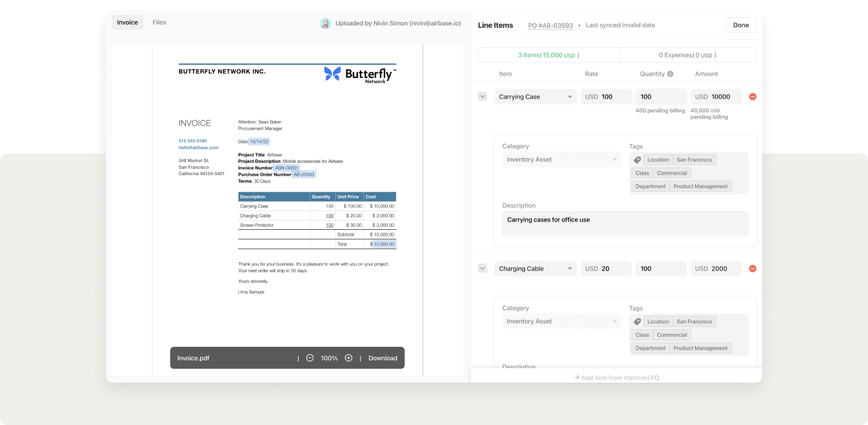Select the 3 Items (15,000 USD) tab
This screenshot has height=425, width=868.
(549, 55)
